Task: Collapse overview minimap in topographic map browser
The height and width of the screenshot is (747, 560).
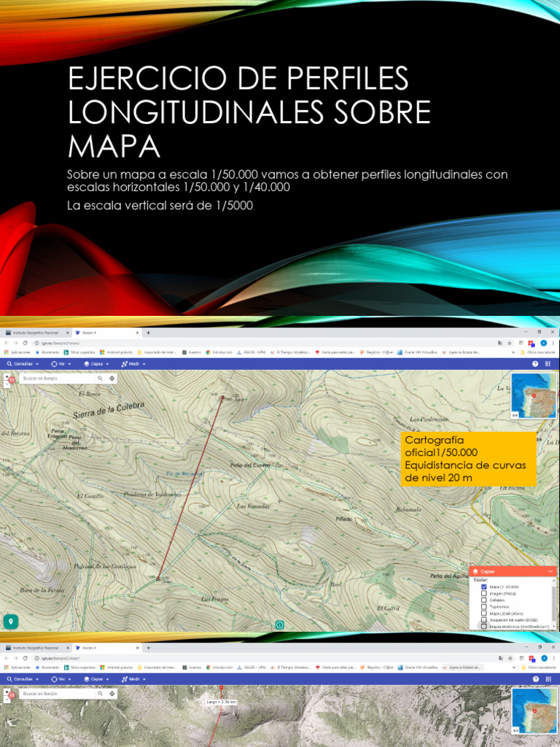Action: click(516, 415)
